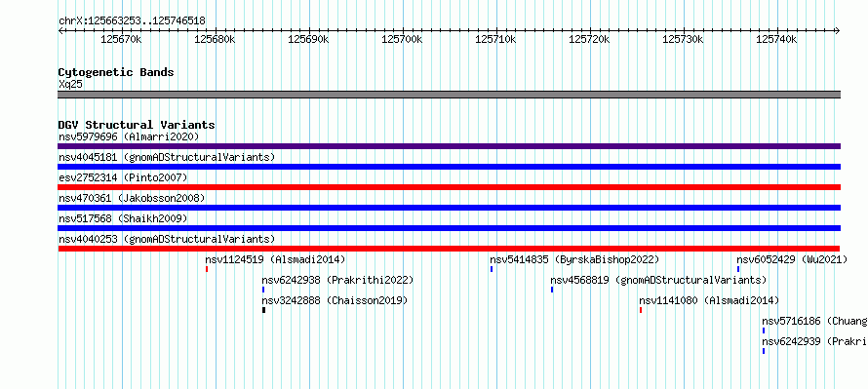This screenshot has height=389, width=868.
Task: Open variant nsv4040253 gnomAD label
Action: tap(167, 239)
